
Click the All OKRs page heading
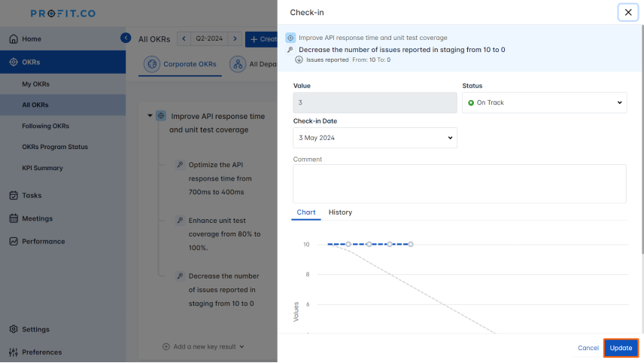pyautogui.click(x=154, y=39)
